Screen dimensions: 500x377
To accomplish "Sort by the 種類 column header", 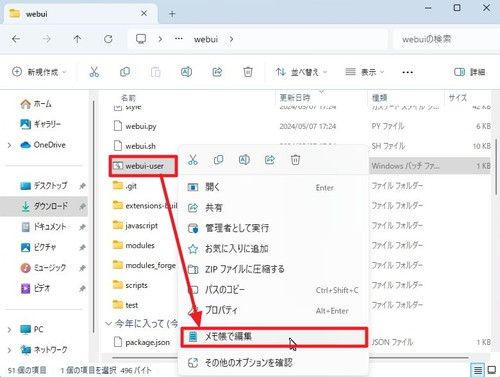I will (x=380, y=98).
